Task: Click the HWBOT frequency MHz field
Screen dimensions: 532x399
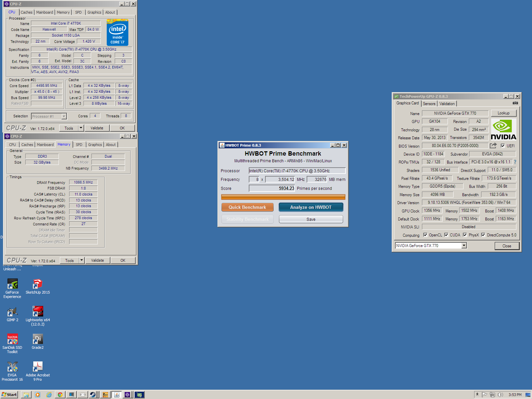Action: (280, 179)
